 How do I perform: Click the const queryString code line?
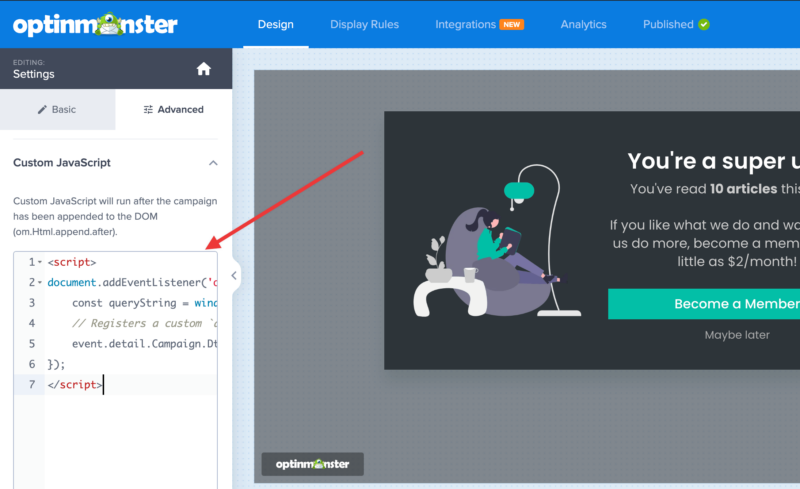coord(144,303)
